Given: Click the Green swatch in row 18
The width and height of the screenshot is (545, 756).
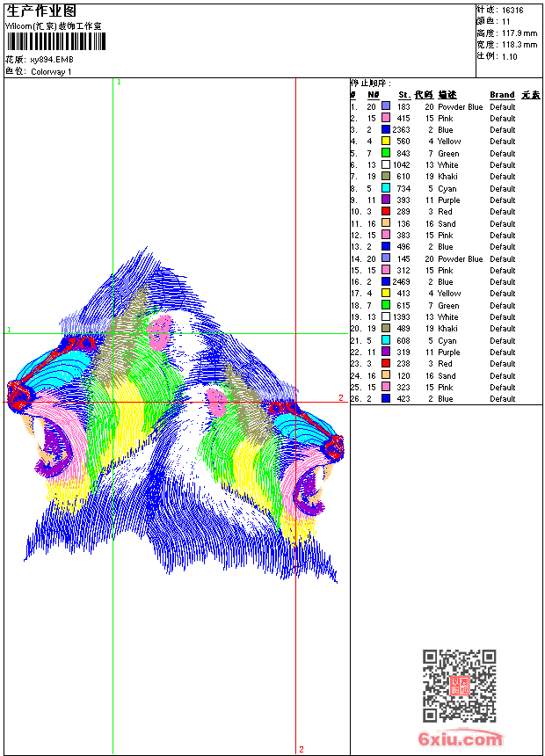Looking at the screenshot, I should click(386, 306).
